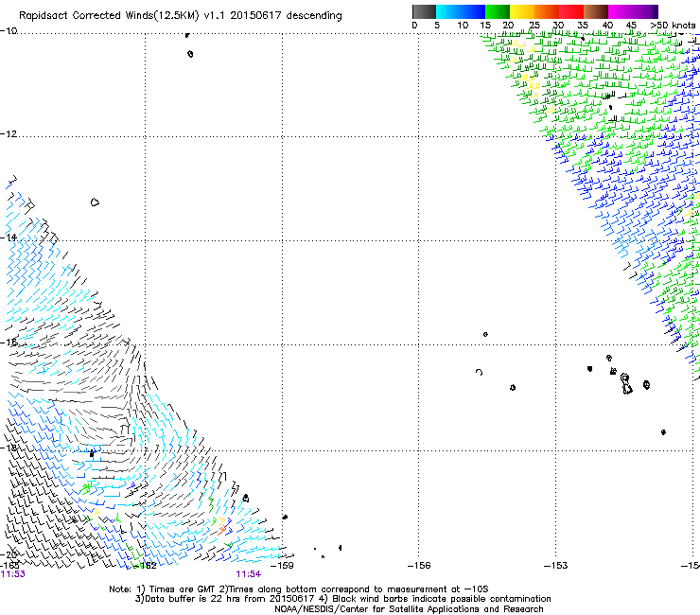Image resolution: width=700 pixels, height=615 pixels.
Task: Click the legend label "25"
Action: (534, 26)
